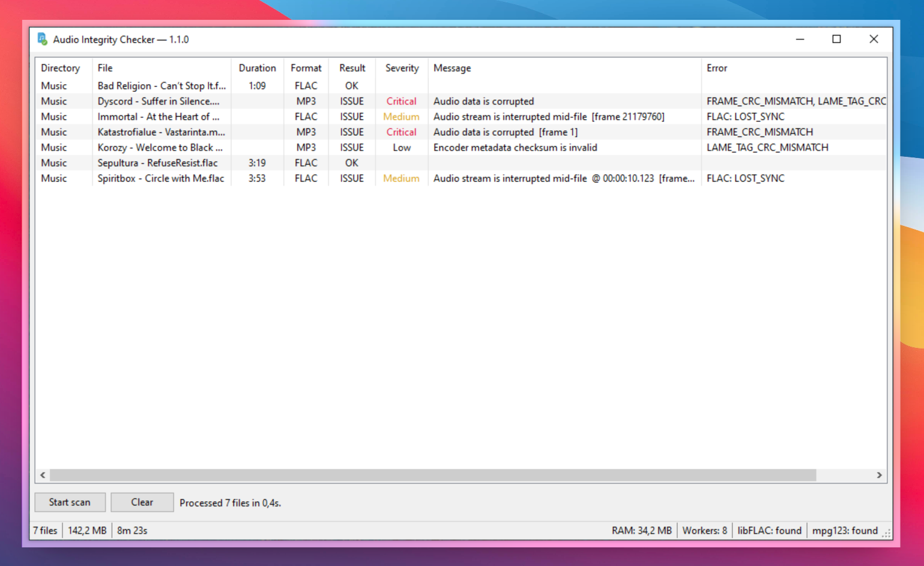
Task: Click OK result in Bad Religion row
Action: click(352, 86)
